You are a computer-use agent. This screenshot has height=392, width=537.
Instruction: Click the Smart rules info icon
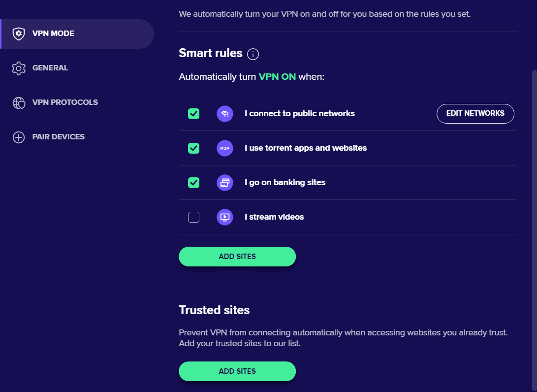[253, 54]
